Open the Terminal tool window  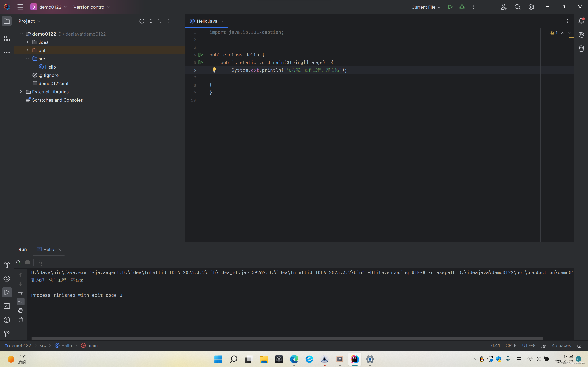tap(7, 306)
